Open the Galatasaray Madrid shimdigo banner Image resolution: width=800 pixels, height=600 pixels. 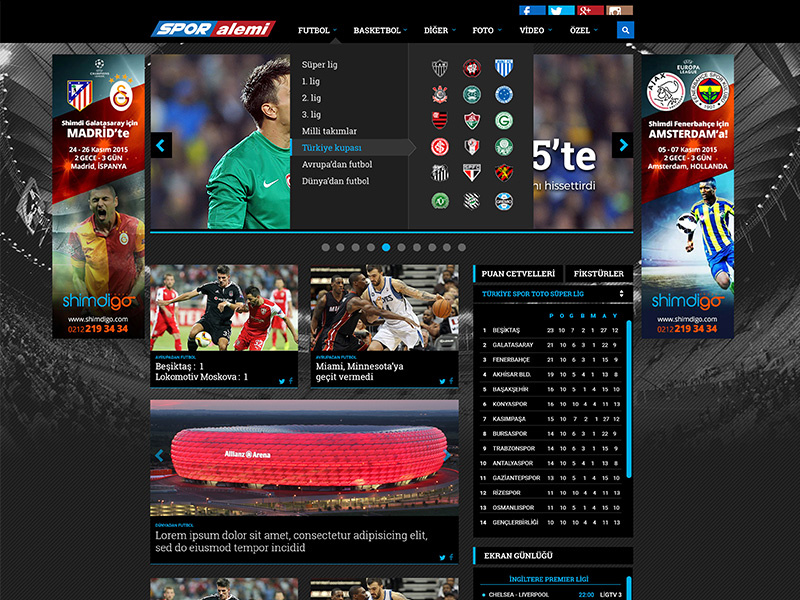click(x=98, y=196)
